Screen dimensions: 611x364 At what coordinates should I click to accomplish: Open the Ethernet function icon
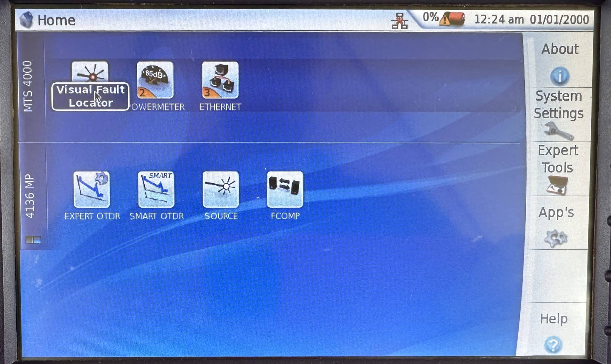[x=220, y=80]
